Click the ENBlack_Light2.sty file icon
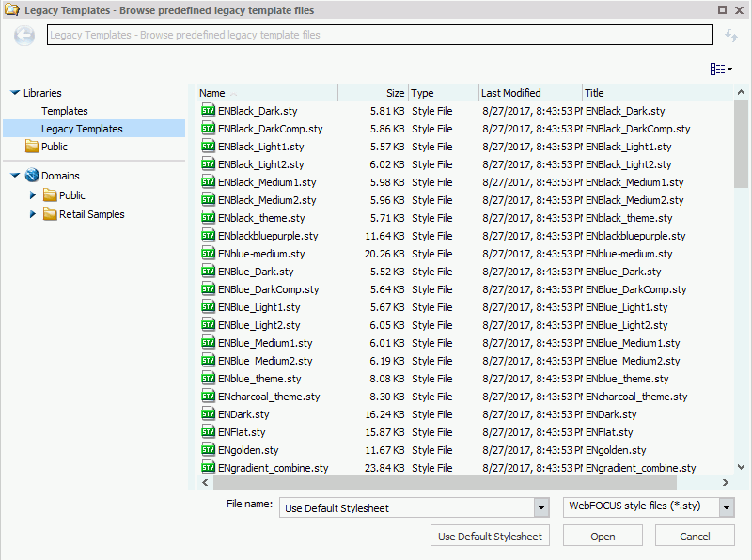Screen dimensions: 752x560 tap(208, 164)
